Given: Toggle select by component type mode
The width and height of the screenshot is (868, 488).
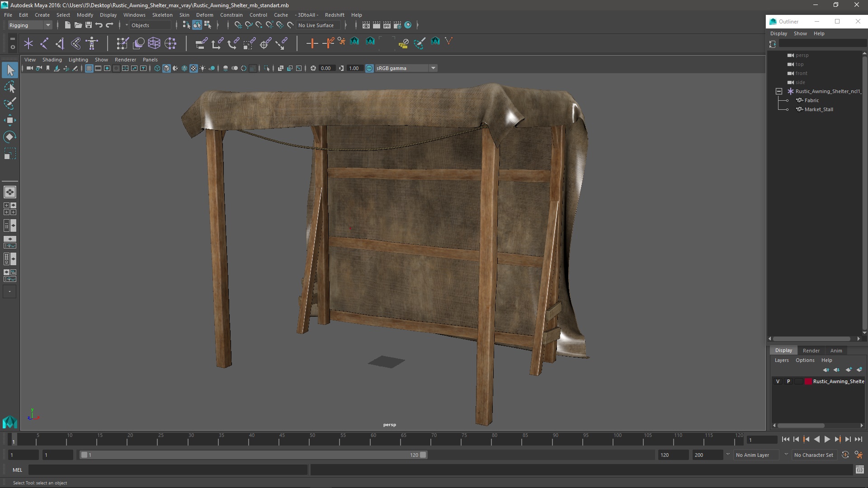Looking at the screenshot, I should coord(208,25).
